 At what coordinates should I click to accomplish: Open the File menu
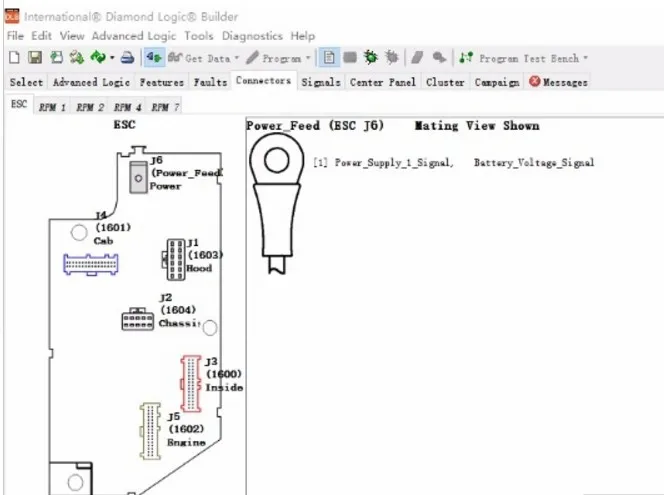[x=15, y=36]
